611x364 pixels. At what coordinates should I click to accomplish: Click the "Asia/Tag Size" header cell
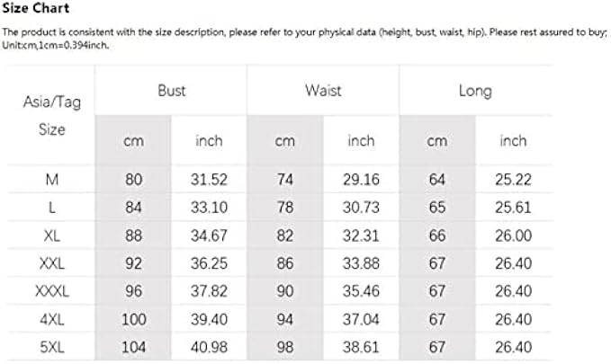(51, 115)
